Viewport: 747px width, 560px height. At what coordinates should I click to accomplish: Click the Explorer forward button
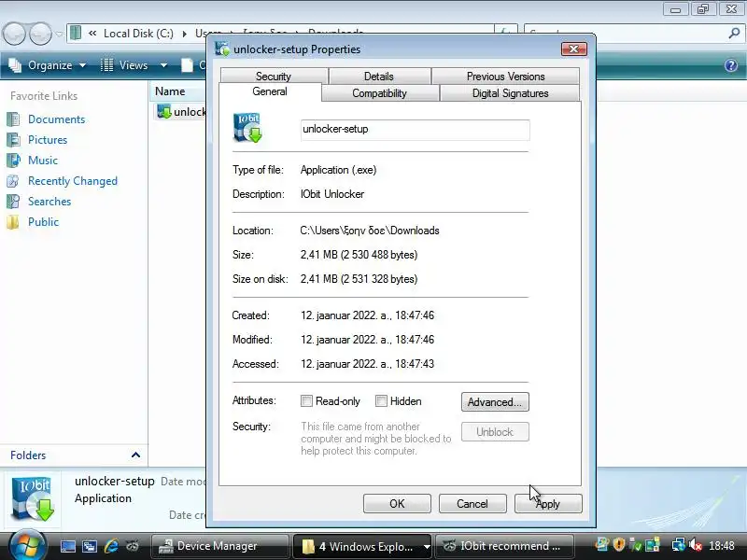tap(40, 34)
